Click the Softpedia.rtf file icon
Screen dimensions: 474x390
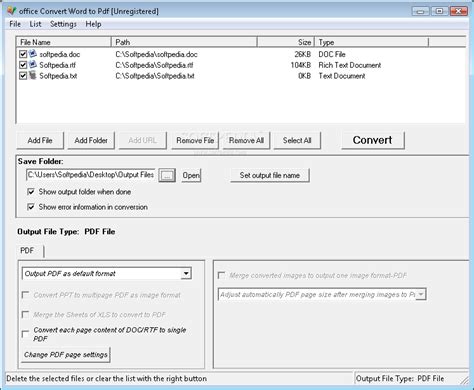(x=33, y=65)
